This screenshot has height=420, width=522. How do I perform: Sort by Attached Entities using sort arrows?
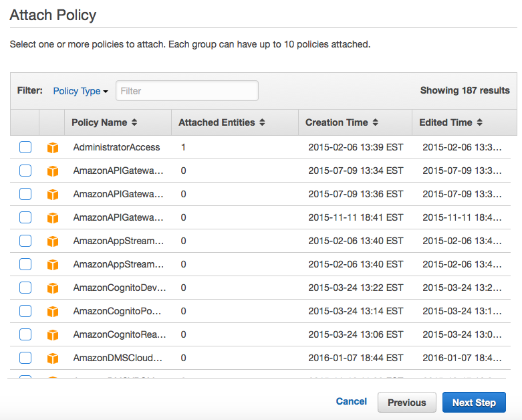pos(262,122)
